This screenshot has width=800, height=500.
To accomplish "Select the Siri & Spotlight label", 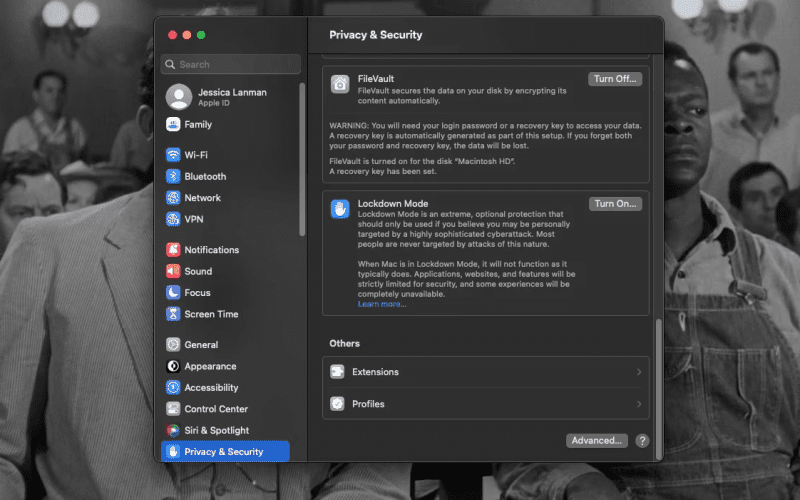I will (x=216, y=431).
